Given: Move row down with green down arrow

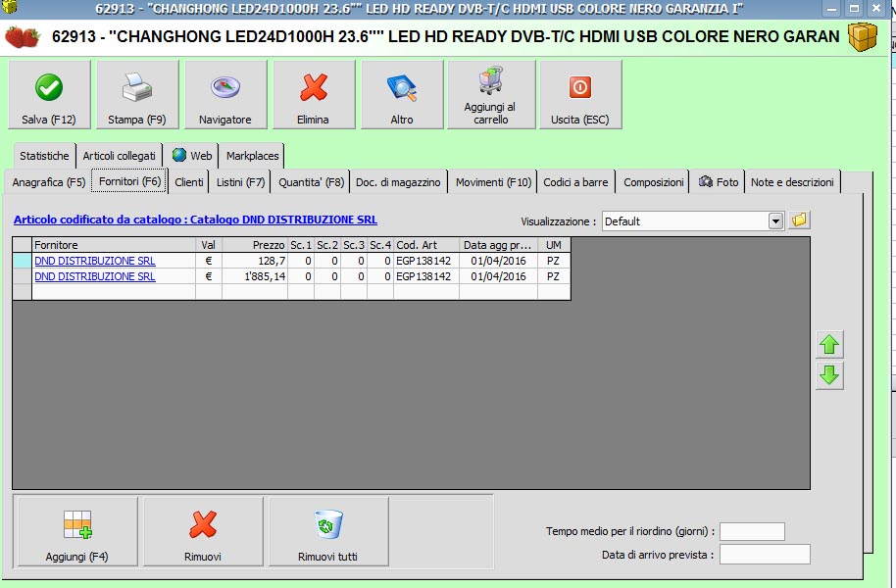Looking at the screenshot, I should [829, 375].
